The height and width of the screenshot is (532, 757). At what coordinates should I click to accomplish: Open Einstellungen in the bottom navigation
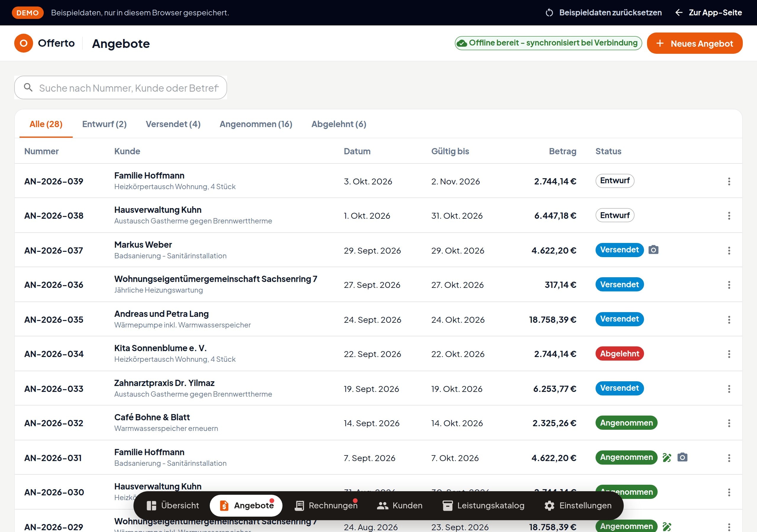tap(578, 505)
